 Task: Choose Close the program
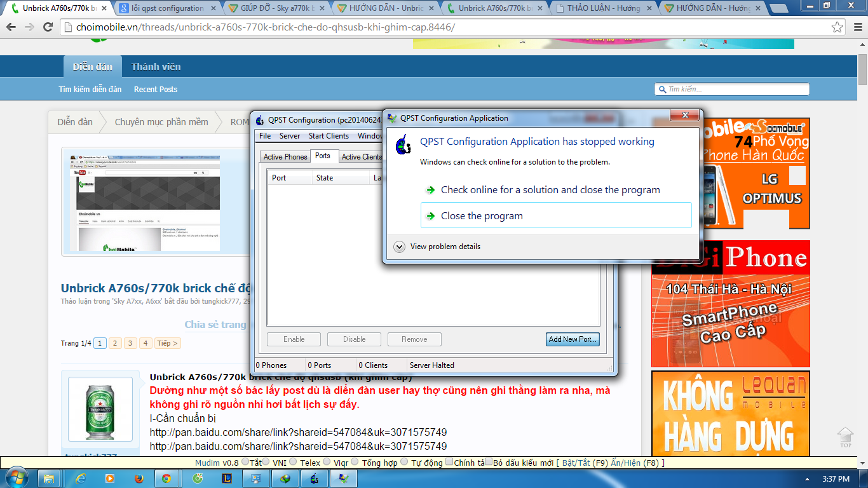coord(556,215)
